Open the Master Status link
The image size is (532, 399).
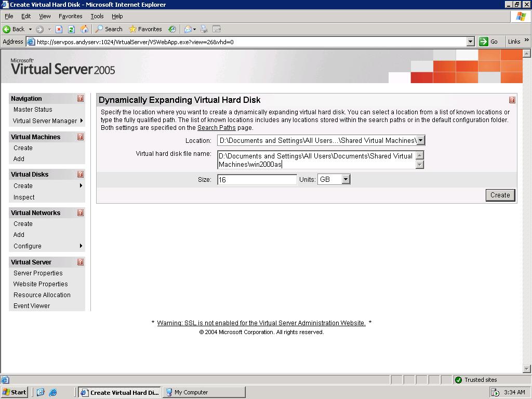[33, 109]
